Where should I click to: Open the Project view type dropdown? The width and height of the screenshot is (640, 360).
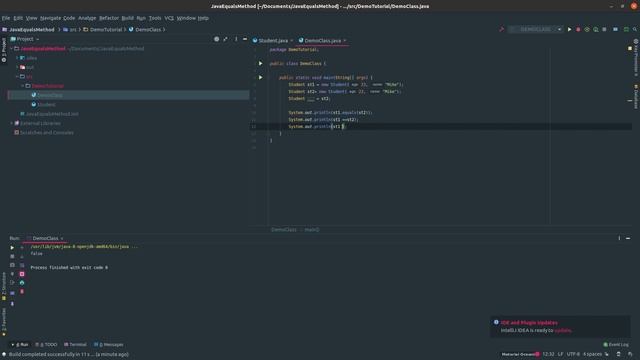coord(25,39)
